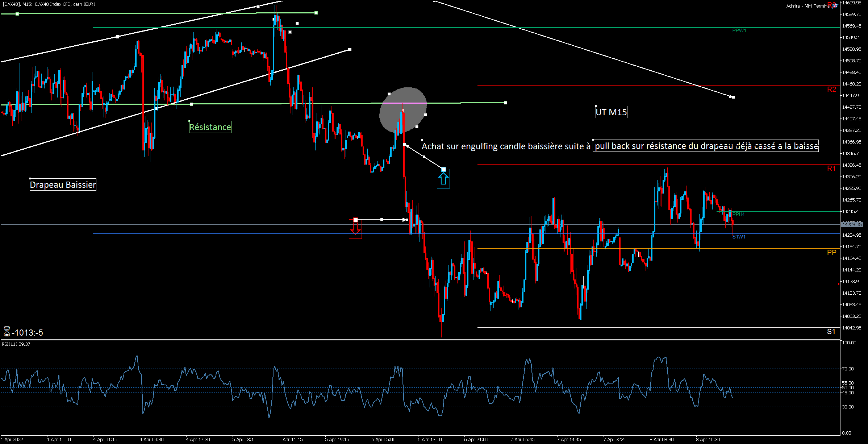Click the R2 pivot level label
This screenshot has height=444, width=868.
coord(831,90)
